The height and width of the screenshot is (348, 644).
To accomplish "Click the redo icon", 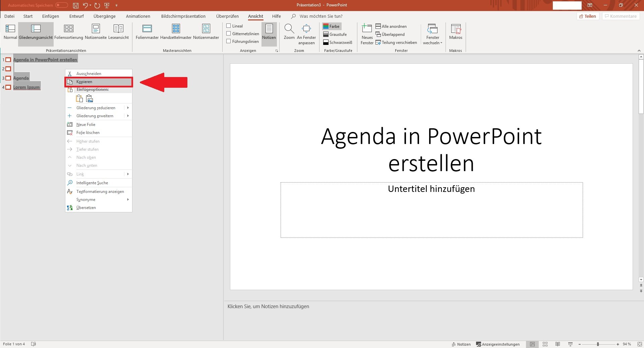I will coord(97,5).
